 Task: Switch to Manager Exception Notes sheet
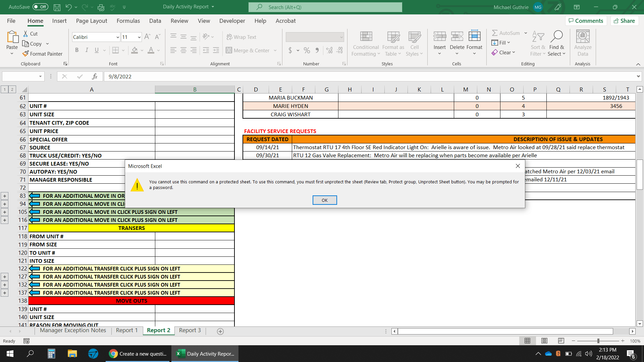point(73,330)
